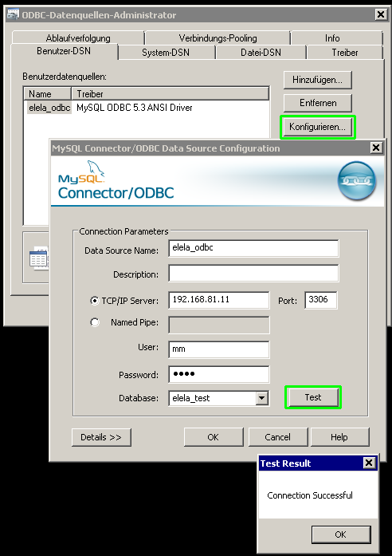392x556 pixels.
Task: Click the data source table icon
Action: pos(38,258)
